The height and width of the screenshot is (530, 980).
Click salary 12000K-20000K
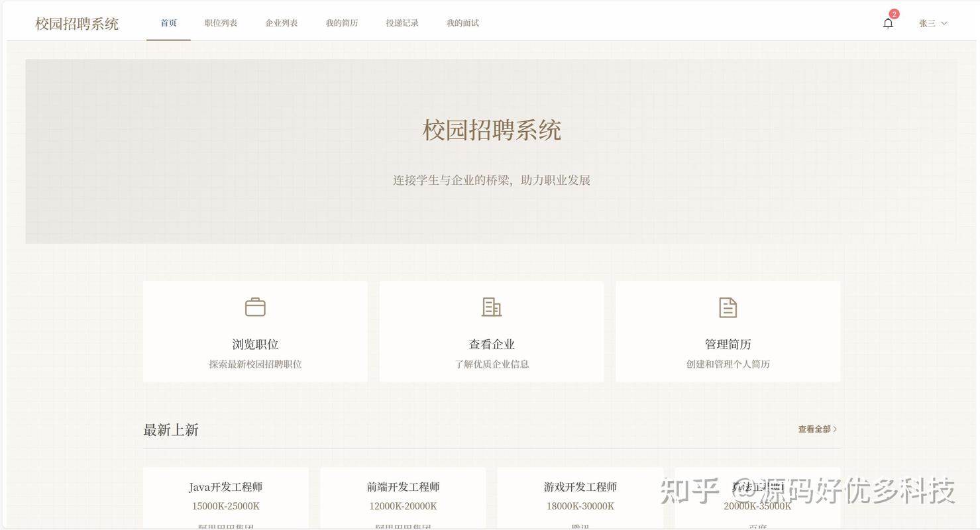403,506
